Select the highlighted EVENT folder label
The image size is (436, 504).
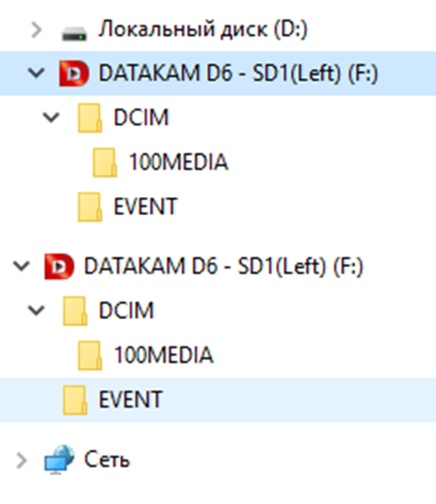[x=131, y=399]
